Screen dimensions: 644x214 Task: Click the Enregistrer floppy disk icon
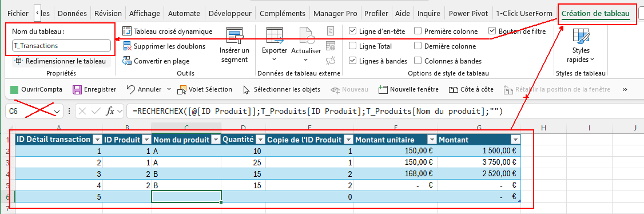77,89
